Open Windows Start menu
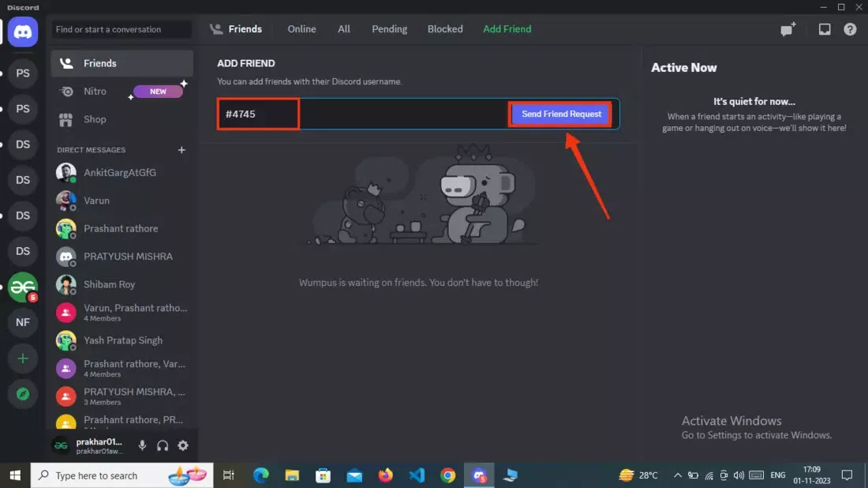This screenshot has height=488, width=868. coord(15,475)
